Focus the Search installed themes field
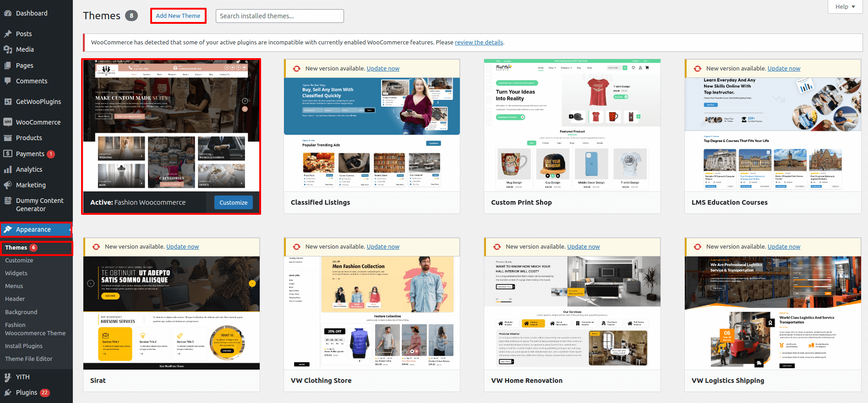 coord(279,16)
